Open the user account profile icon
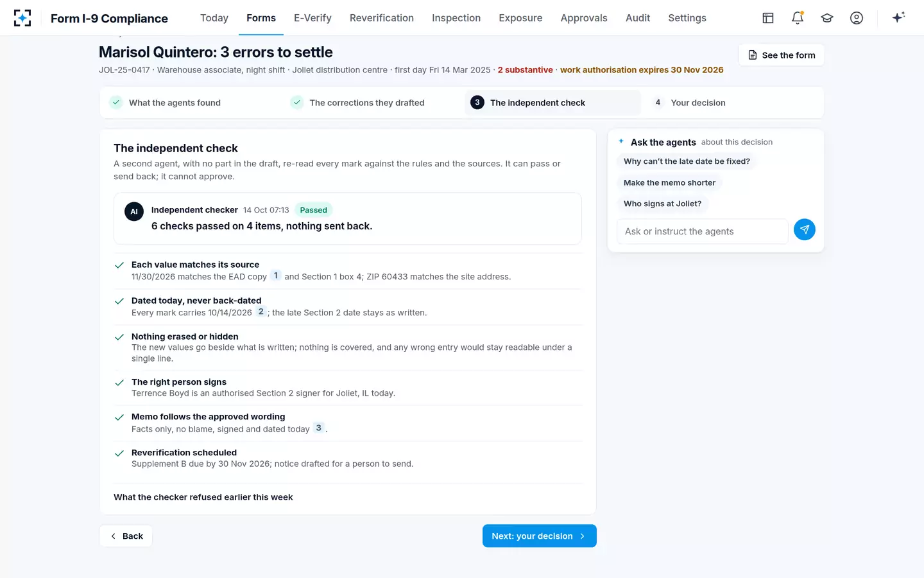This screenshot has height=578, width=924. pyautogui.click(x=857, y=18)
